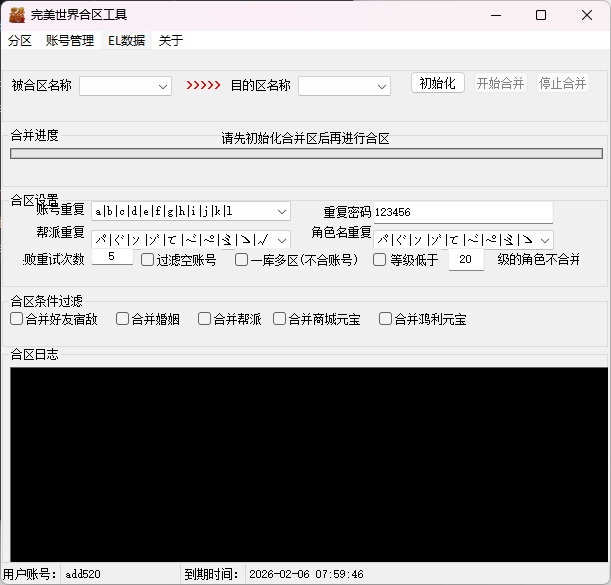Click the 初始化 button
Image resolution: width=611 pixels, height=585 pixels.
tap(438, 83)
